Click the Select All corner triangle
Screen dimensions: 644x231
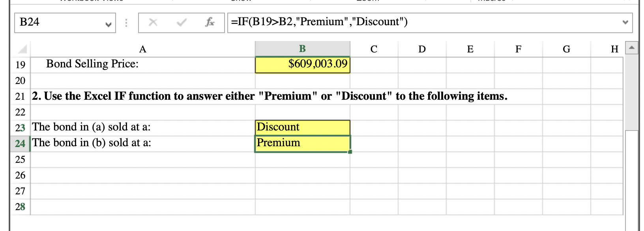coord(22,49)
